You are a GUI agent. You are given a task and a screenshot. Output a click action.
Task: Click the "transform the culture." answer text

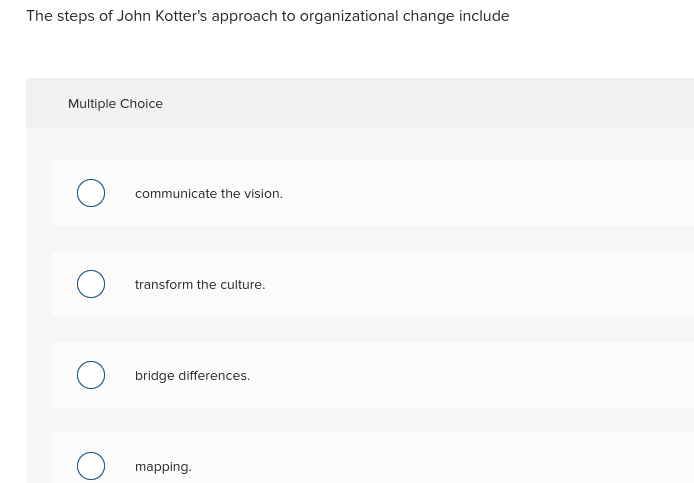tap(200, 285)
